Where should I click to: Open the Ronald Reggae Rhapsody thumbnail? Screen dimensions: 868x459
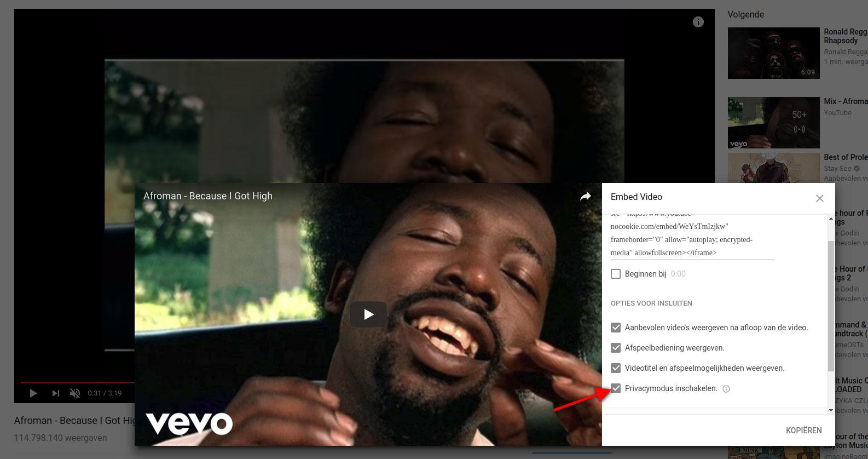tap(773, 53)
